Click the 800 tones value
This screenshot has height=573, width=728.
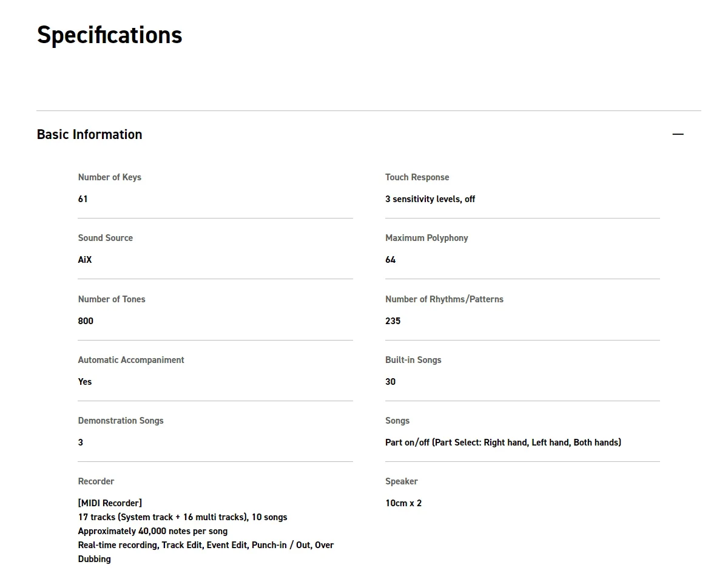pos(86,321)
